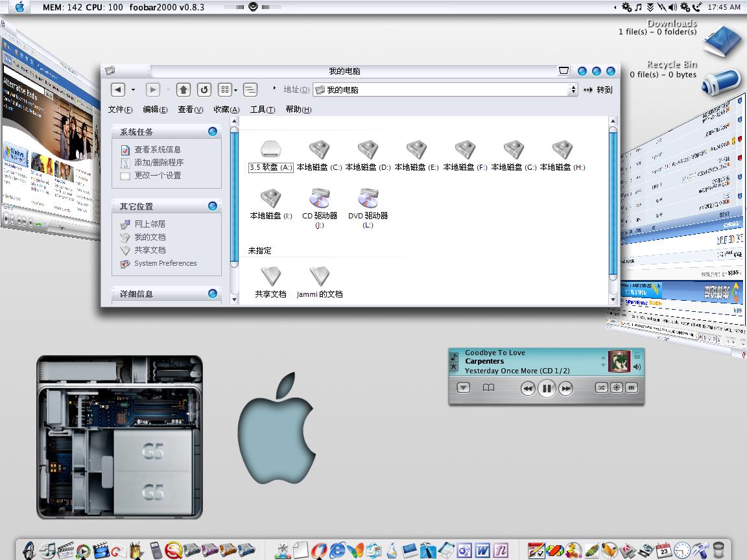Open the Recycle Bin desktop icon
747x560 pixels.
pyautogui.click(x=721, y=82)
